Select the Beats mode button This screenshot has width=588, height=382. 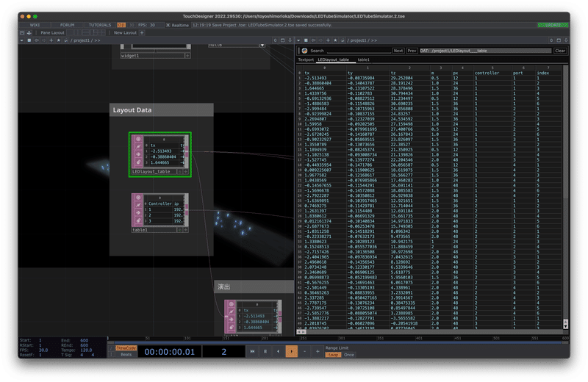[x=126, y=355]
